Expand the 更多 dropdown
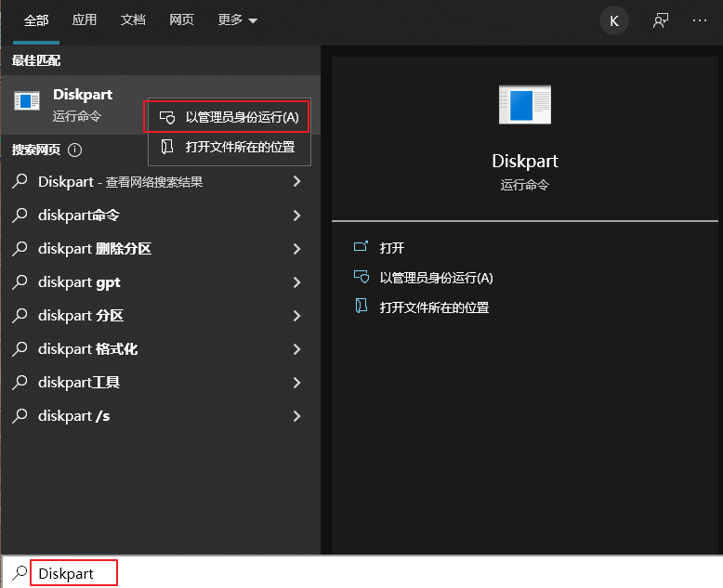 click(238, 20)
